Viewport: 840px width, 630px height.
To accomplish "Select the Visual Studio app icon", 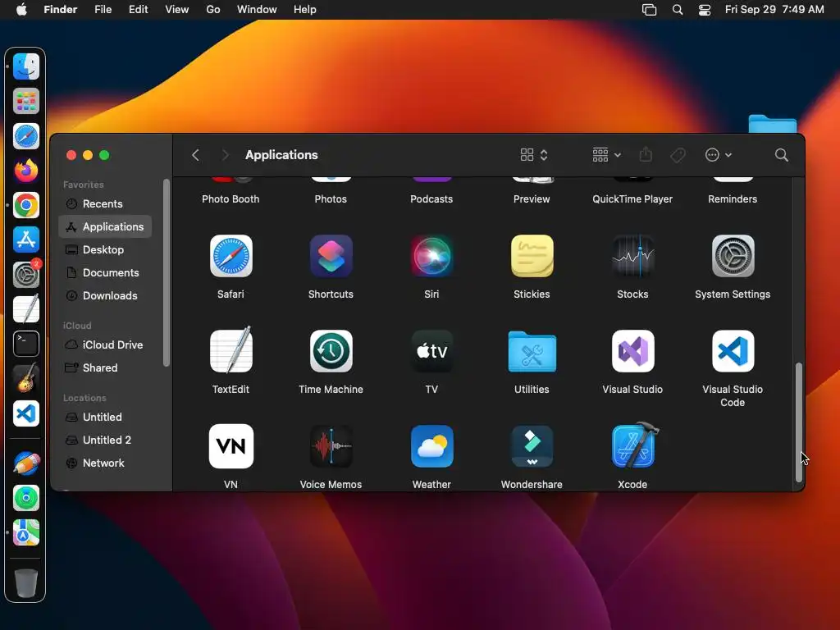I will (x=632, y=351).
